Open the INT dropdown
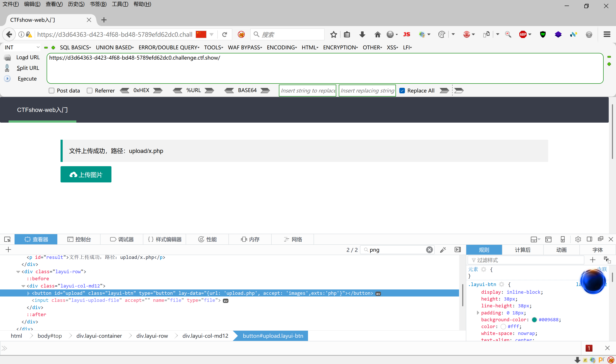 coord(22,47)
